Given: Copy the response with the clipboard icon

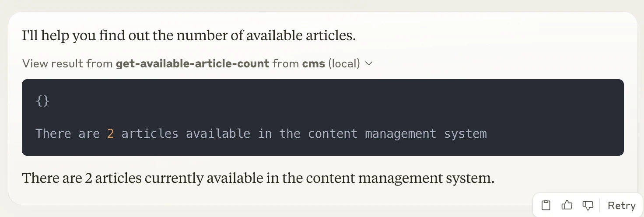Looking at the screenshot, I should pos(546,205).
